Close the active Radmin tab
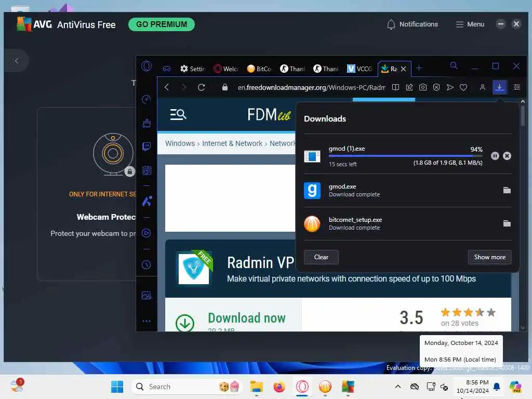The image size is (532, 399). (x=403, y=69)
